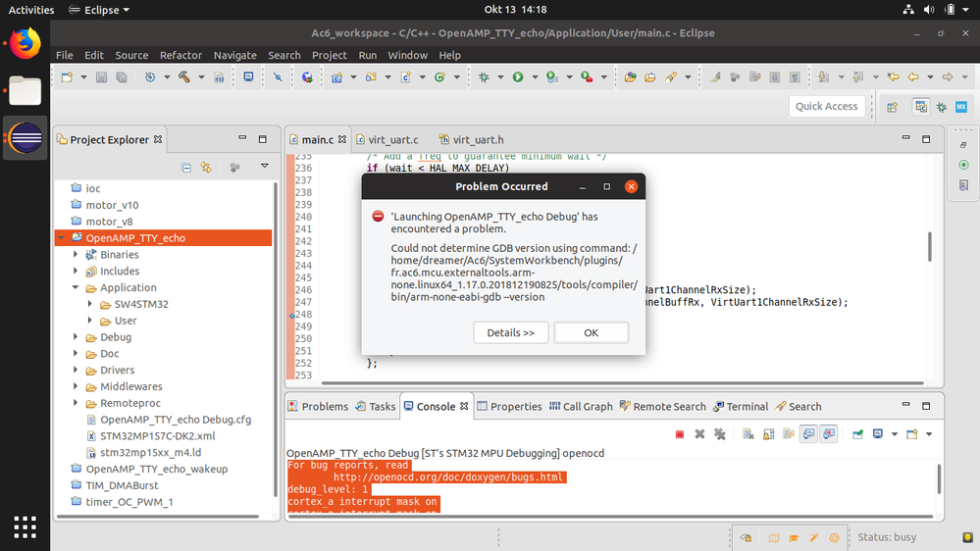This screenshot has height=551, width=980.
Task: Select OpenAMP_TTY_echo Debug.cfg file
Action: (x=176, y=420)
